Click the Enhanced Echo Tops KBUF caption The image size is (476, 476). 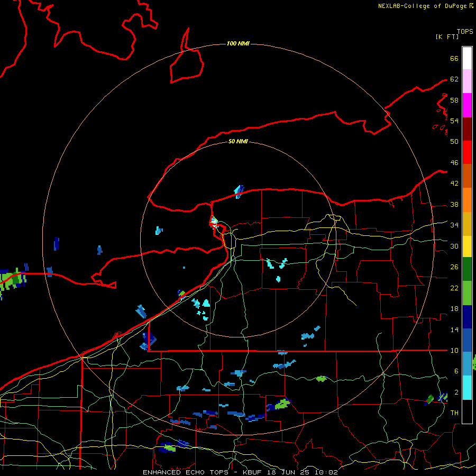tap(241, 472)
